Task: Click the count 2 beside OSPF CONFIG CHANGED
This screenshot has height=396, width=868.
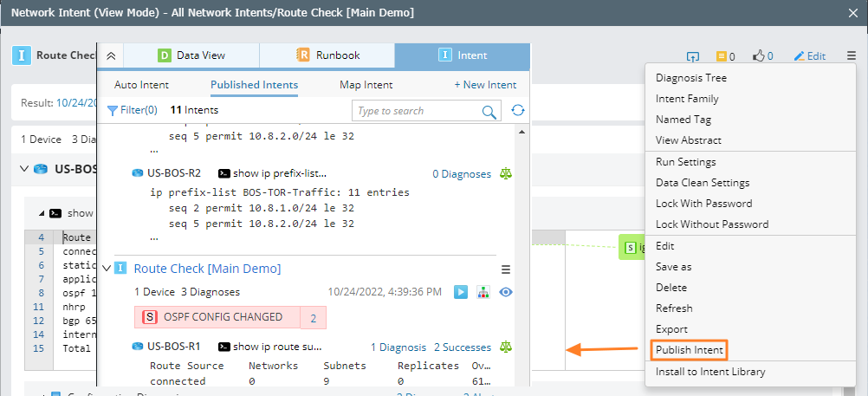Action: click(x=314, y=318)
